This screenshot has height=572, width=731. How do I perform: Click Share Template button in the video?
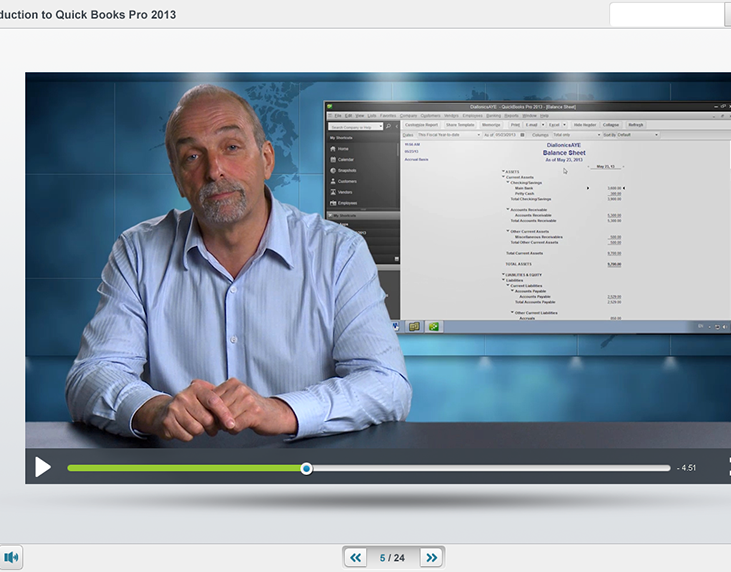pos(460,125)
